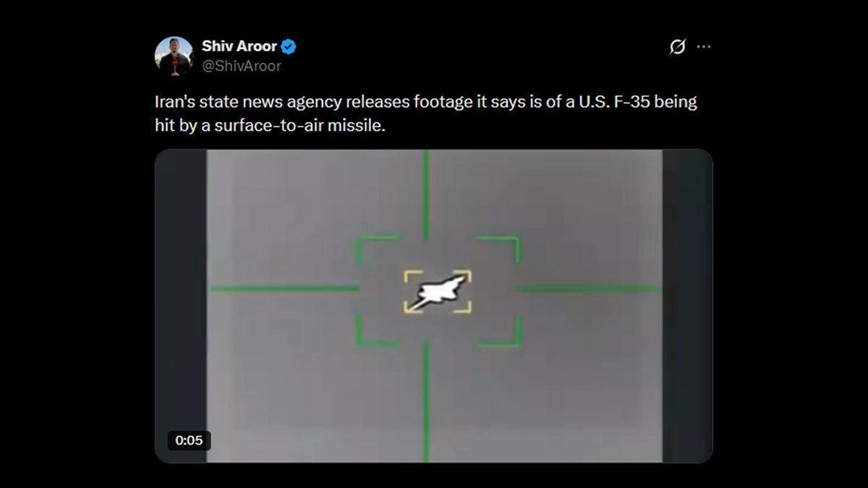The height and width of the screenshot is (488, 868).
Task: Click the white aircraft silhouette in the video
Action: coord(437,291)
